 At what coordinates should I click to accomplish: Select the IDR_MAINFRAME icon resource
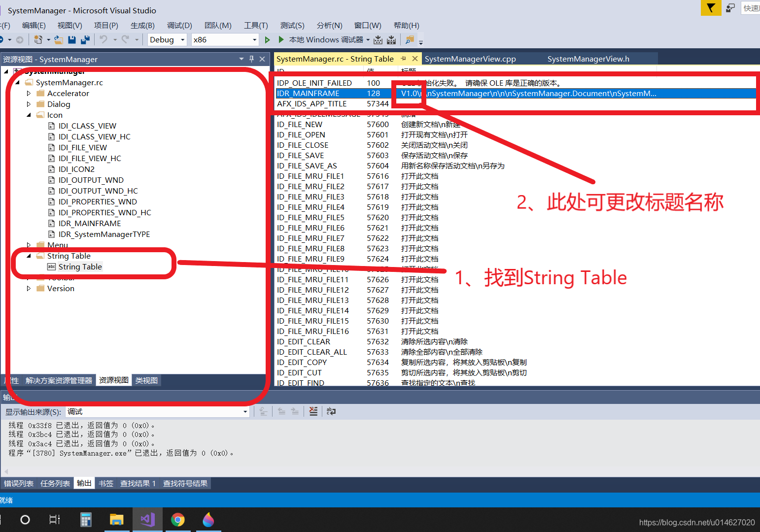[89, 223]
